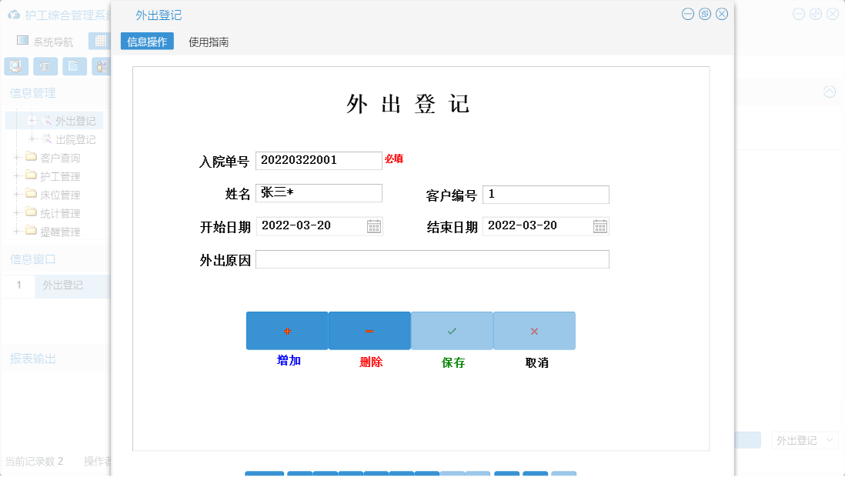This screenshot has width=845, height=504.
Task: Expand the 床位管理 tree node
Action: coord(15,195)
